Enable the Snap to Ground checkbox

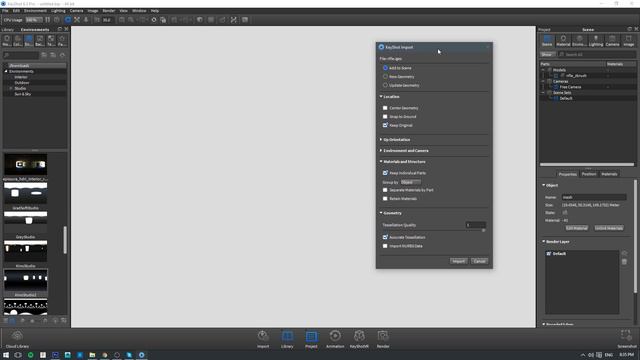(x=385, y=116)
